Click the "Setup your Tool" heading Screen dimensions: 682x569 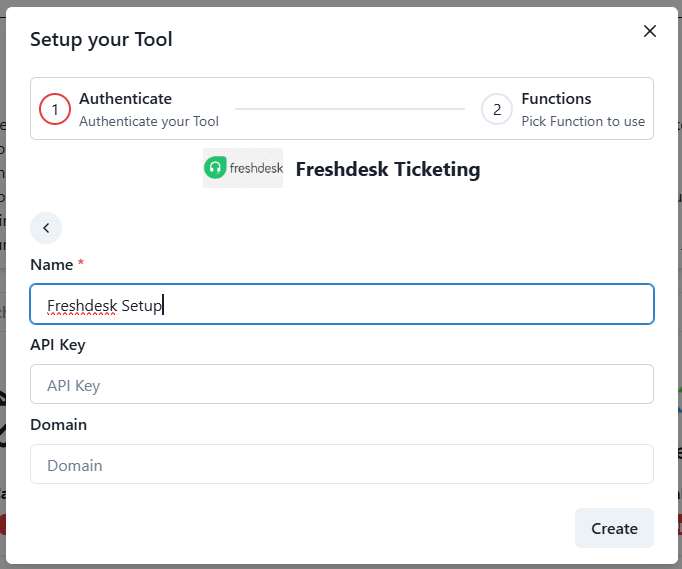coord(101,40)
